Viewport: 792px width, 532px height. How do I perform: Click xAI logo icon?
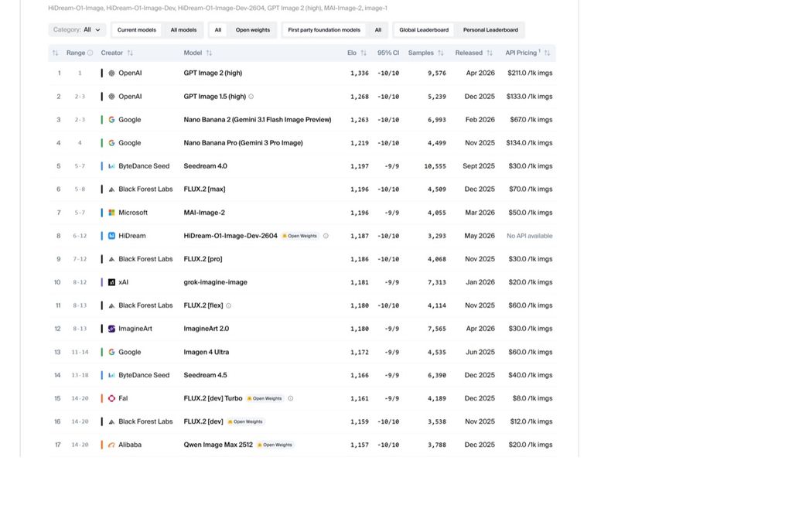(111, 282)
